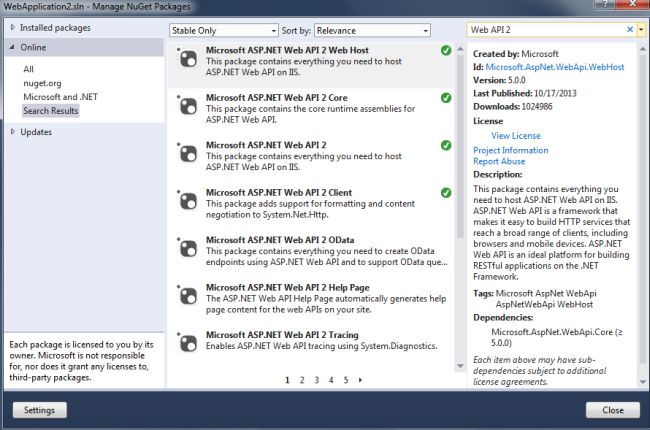
Task: Click installed checkmark on Web API 2 Web Host
Action: pyautogui.click(x=446, y=51)
